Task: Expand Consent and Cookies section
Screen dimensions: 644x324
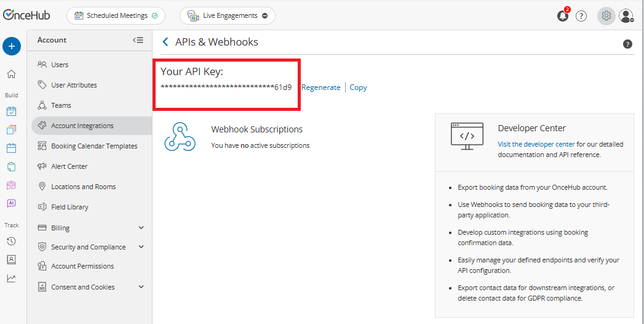Action: tap(141, 287)
